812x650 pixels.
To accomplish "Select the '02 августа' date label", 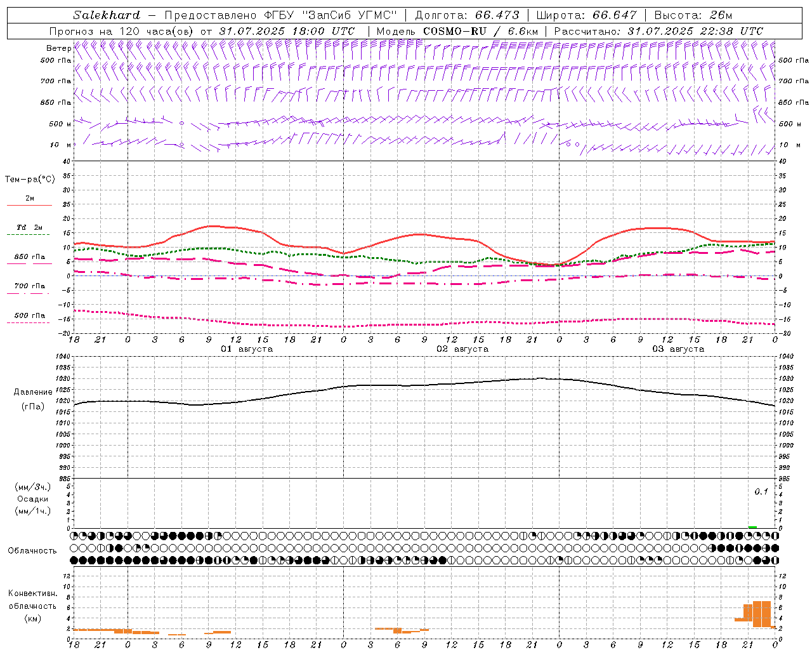I will pyautogui.click(x=462, y=349).
